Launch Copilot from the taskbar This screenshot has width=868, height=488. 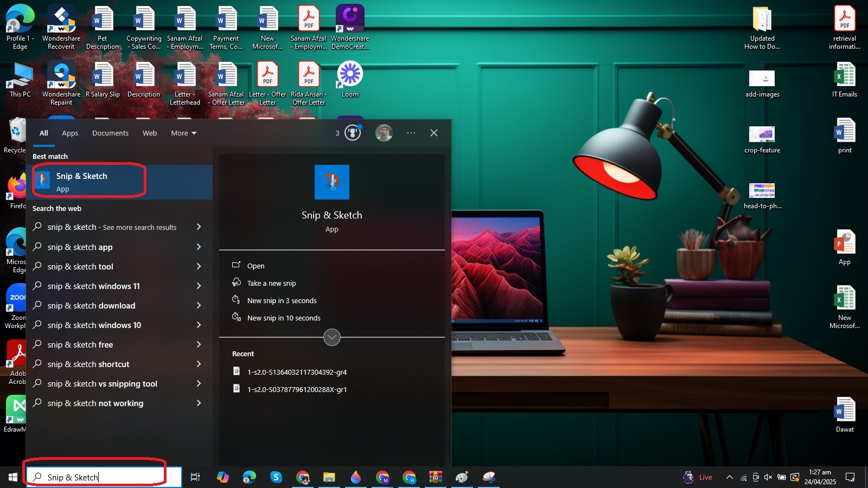coord(223,477)
